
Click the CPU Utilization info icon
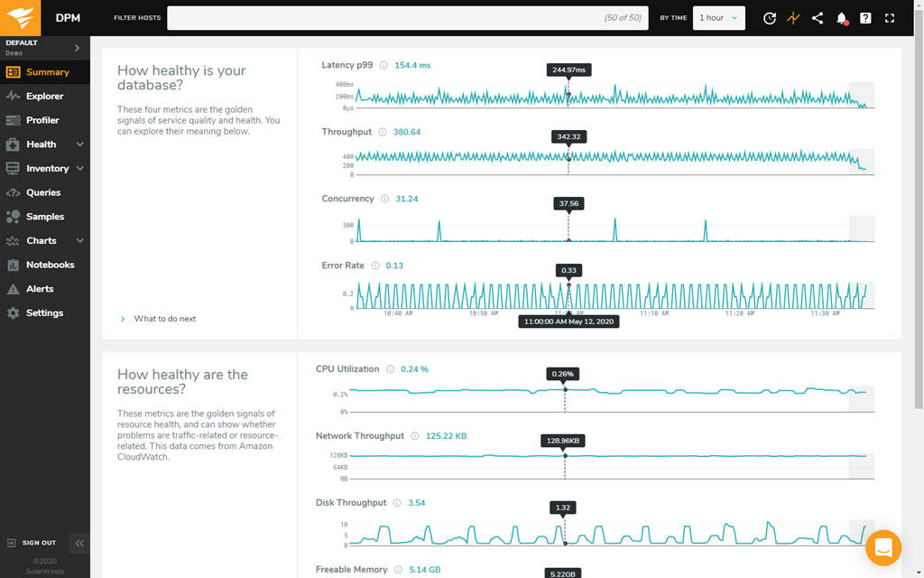coord(390,369)
